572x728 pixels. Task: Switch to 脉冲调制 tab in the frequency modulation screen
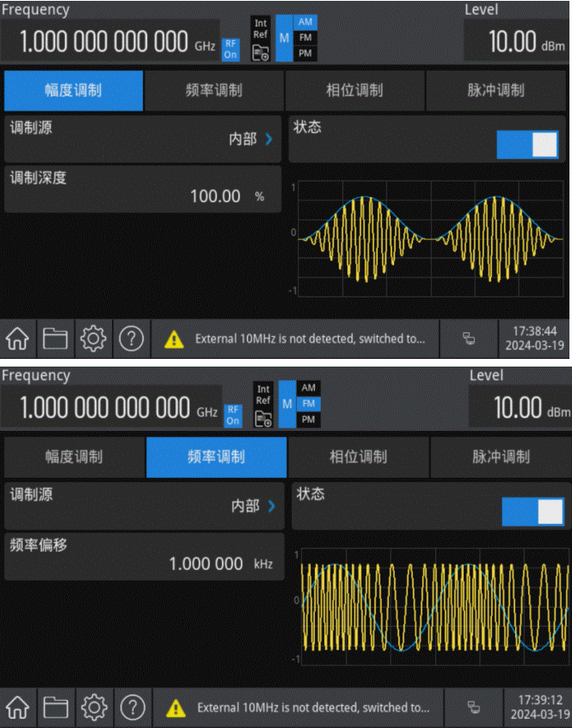point(500,457)
